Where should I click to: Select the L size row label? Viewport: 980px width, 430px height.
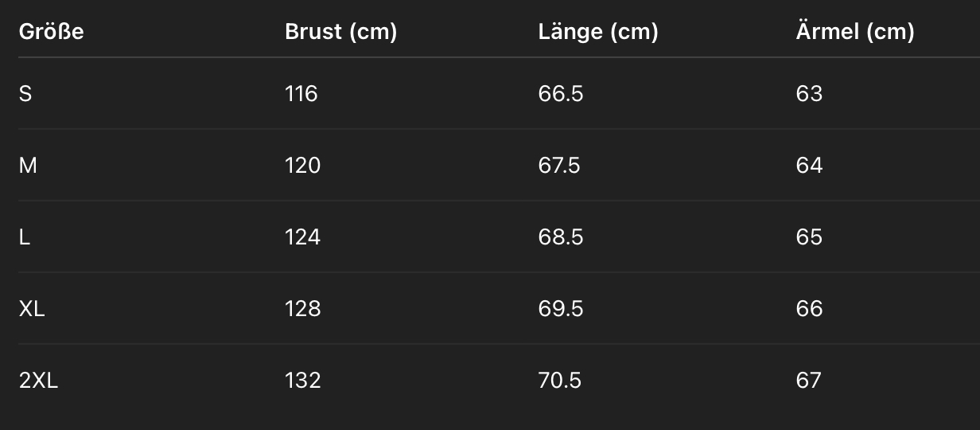click(x=25, y=237)
